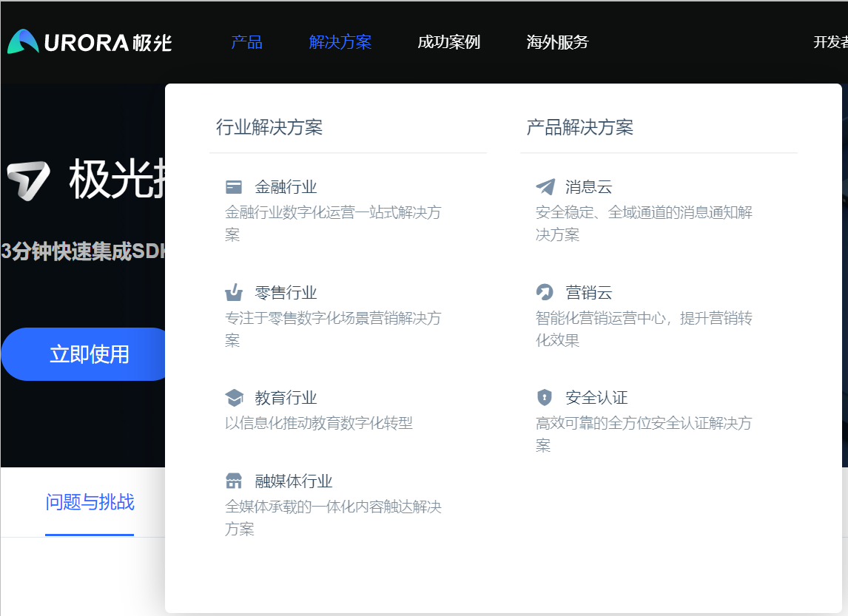Click the 教育行业 graduation cap icon

click(x=234, y=398)
